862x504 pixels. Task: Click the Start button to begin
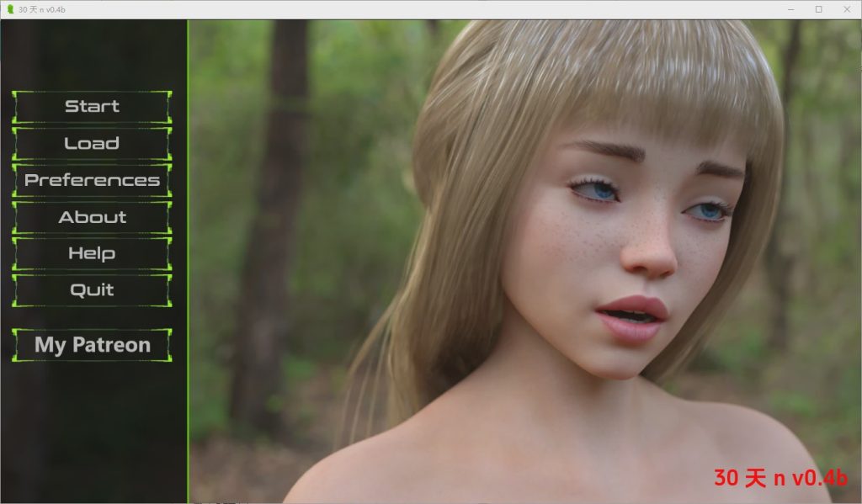92,107
